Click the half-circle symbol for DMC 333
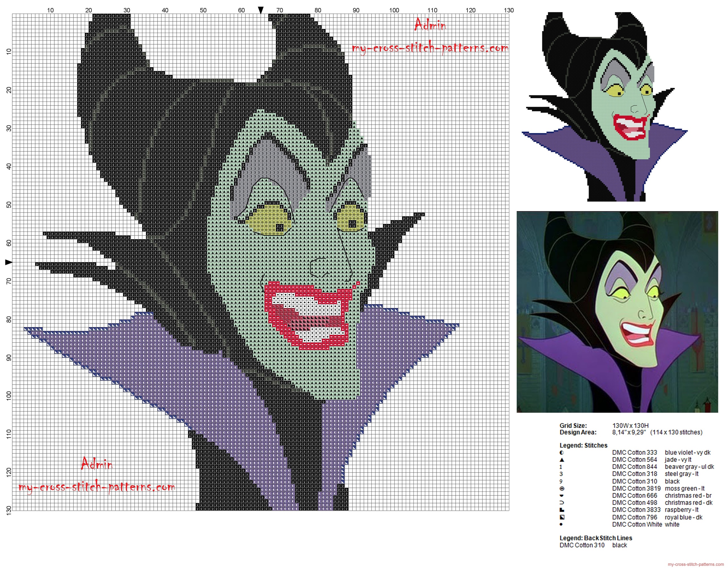The height and width of the screenshot is (568, 728). (561, 453)
